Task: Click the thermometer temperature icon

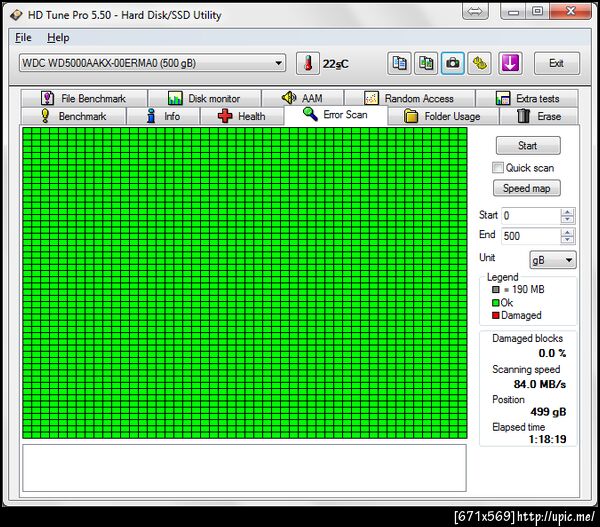Action: click(308, 63)
